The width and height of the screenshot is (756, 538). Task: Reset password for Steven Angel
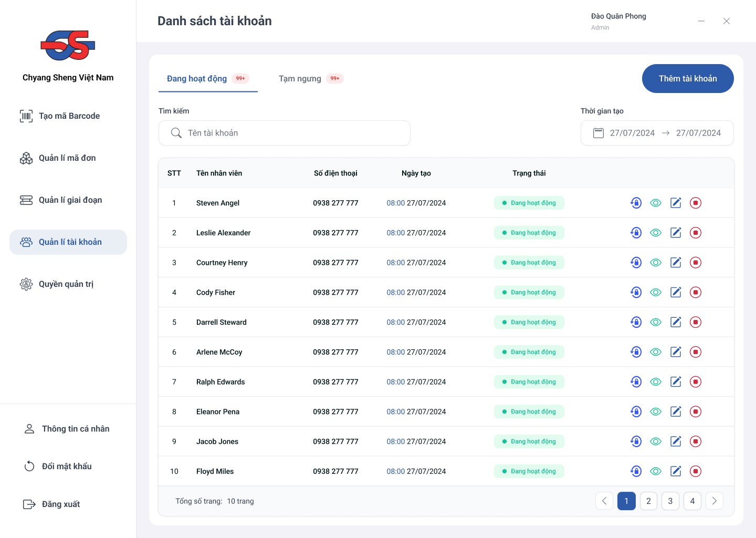click(636, 203)
